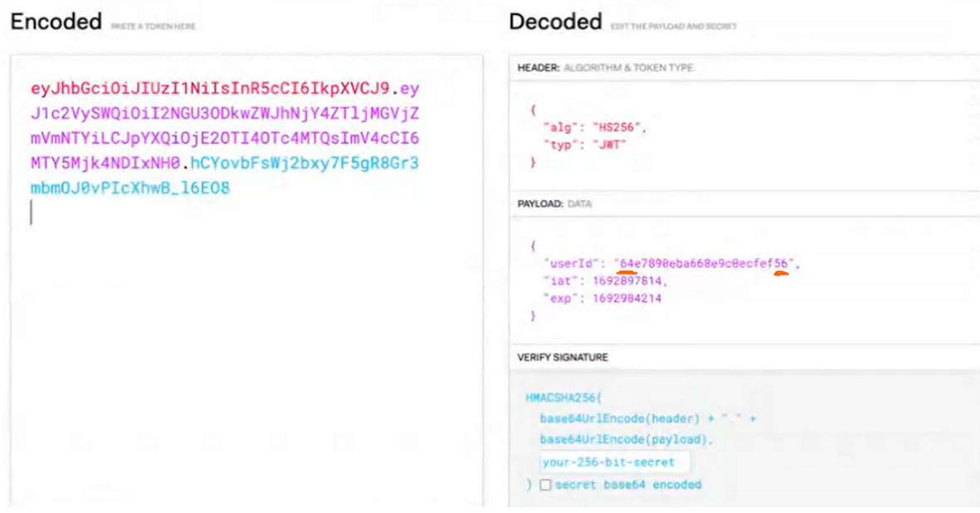Toggle the secret base64 encoded checkbox
This screenshot has width=980, height=513.
point(546,485)
